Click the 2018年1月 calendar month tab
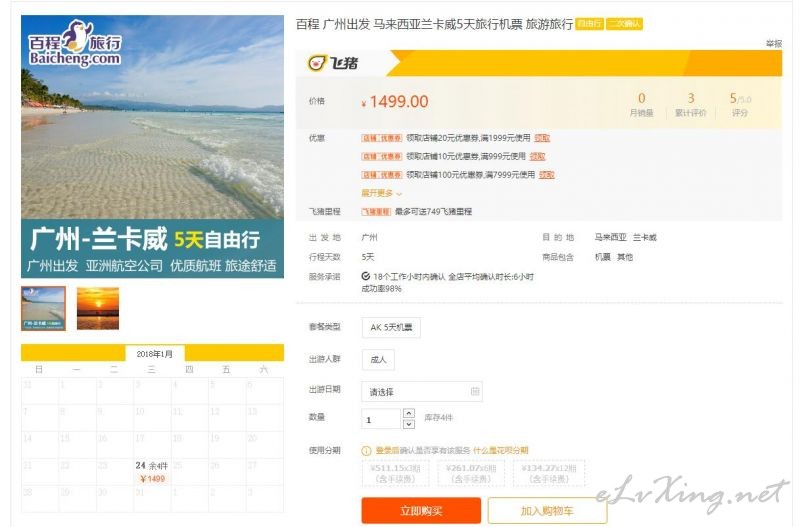The height and width of the screenshot is (527, 800). click(155, 354)
